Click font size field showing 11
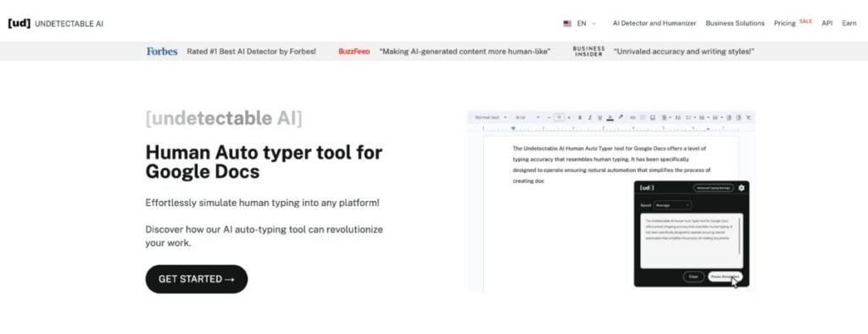This screenshot has height=334, width=868. pos(559,118)
